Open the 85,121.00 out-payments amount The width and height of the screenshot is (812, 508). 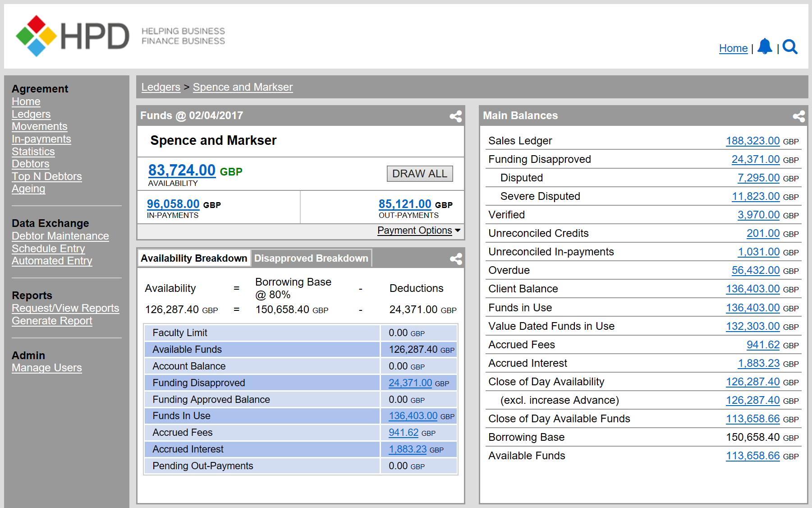pyautogui.click(x=405, y=204)
